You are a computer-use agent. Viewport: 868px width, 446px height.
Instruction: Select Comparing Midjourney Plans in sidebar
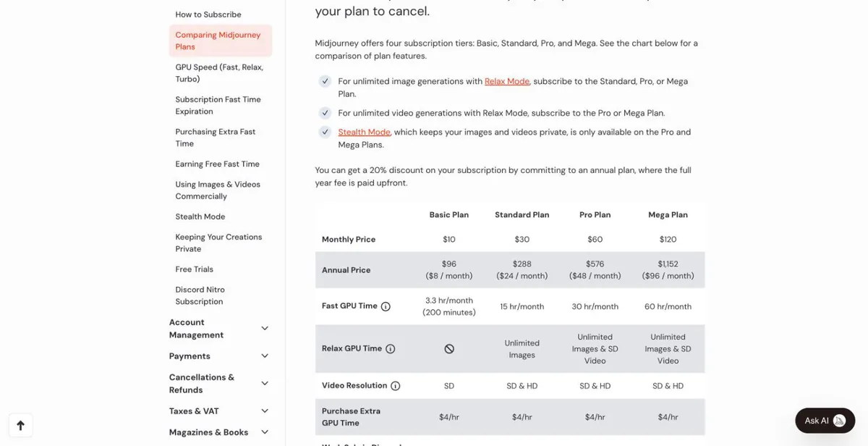[221, 41]
